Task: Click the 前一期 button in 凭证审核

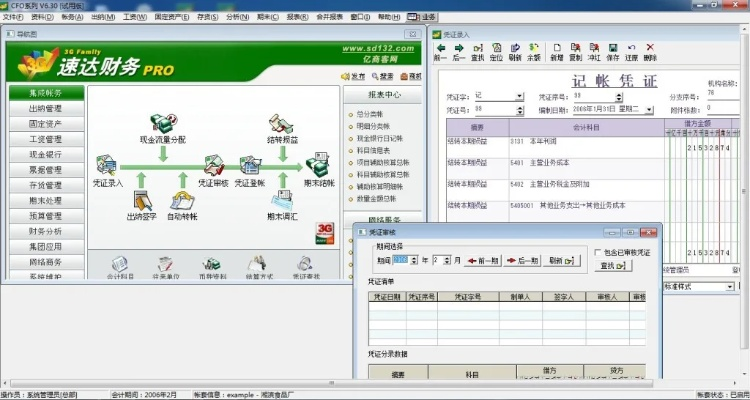Action: coord(484,261)
